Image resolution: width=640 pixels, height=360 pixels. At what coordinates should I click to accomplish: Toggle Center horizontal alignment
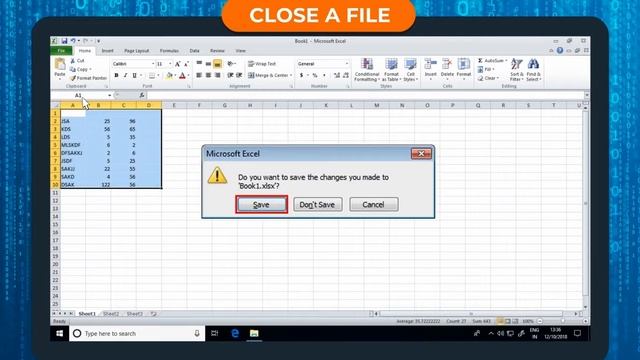pos(208,75)
